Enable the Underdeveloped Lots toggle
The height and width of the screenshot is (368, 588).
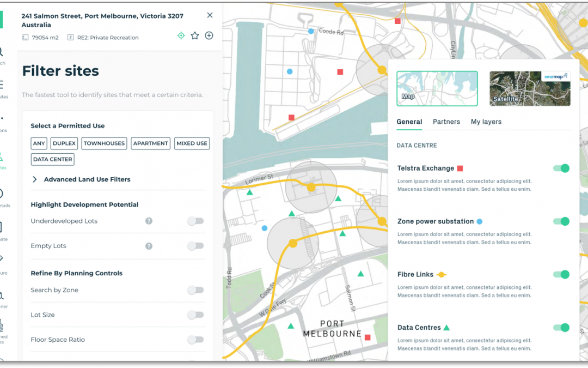click(195, 221)
